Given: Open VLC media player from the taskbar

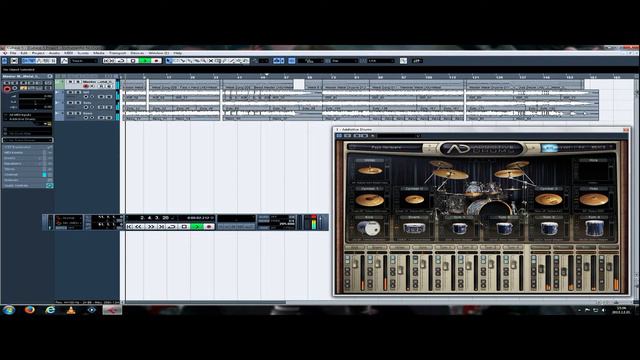Looking at the screenshot, I should pos(71,310).
